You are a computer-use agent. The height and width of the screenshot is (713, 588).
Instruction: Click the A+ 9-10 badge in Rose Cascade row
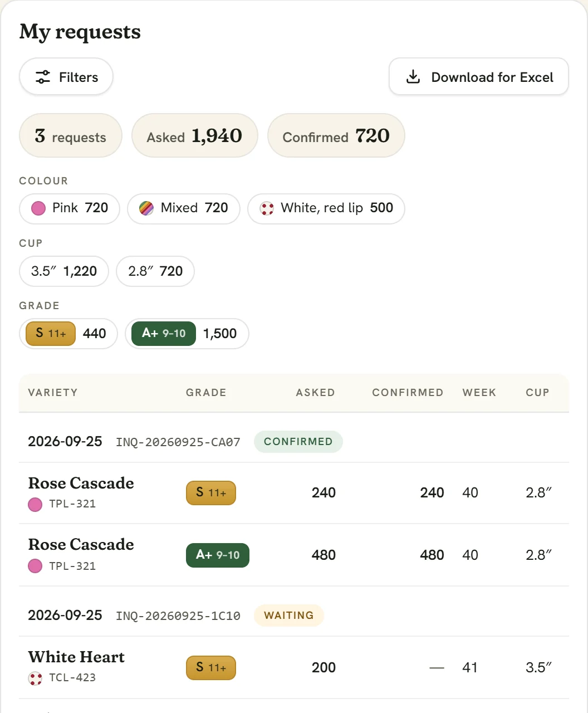click(218, 555)
